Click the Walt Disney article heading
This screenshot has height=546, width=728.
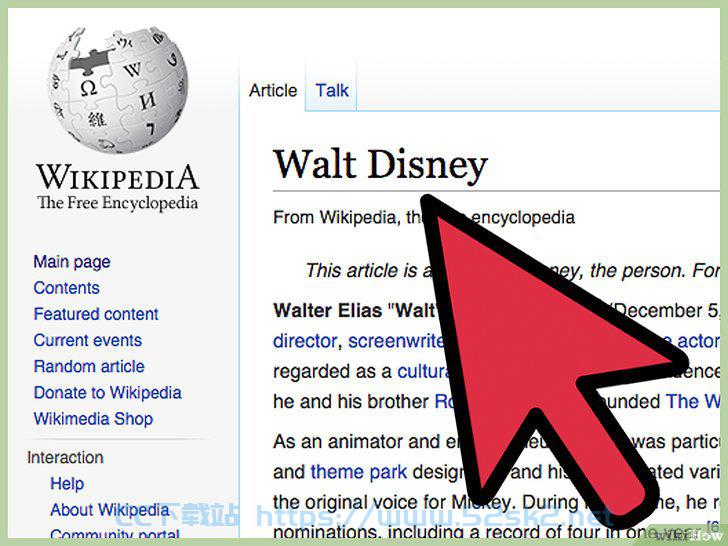380,165
